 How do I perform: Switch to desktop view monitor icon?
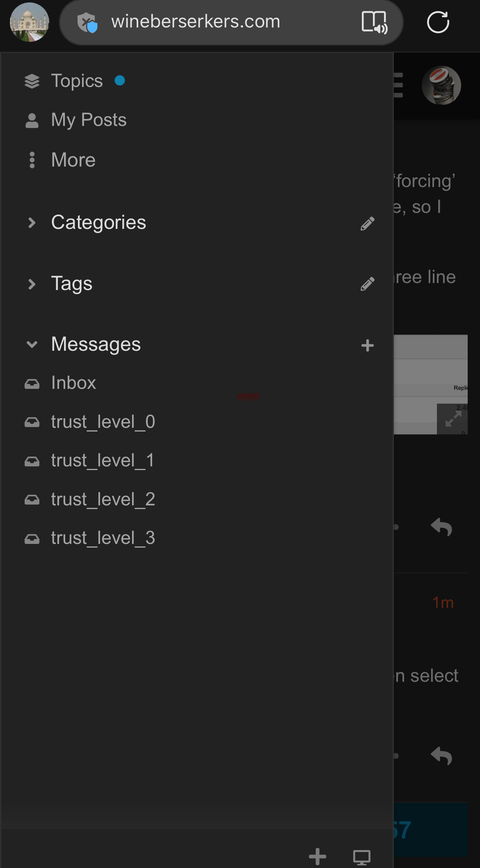[362, 857]
